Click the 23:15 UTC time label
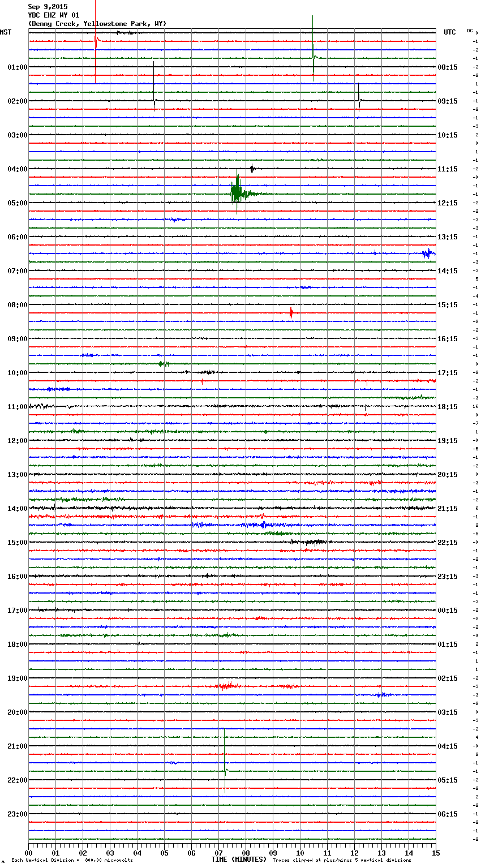Screen dimensions: 481x868 click(448, 577)
